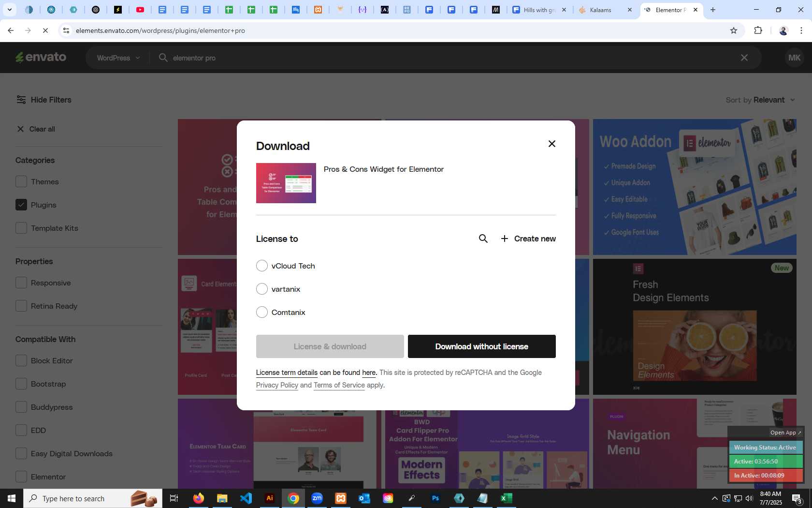Click the Fresh Design Elements card
This screenshot has width=812, height=508.
click(x=695, y=327)
